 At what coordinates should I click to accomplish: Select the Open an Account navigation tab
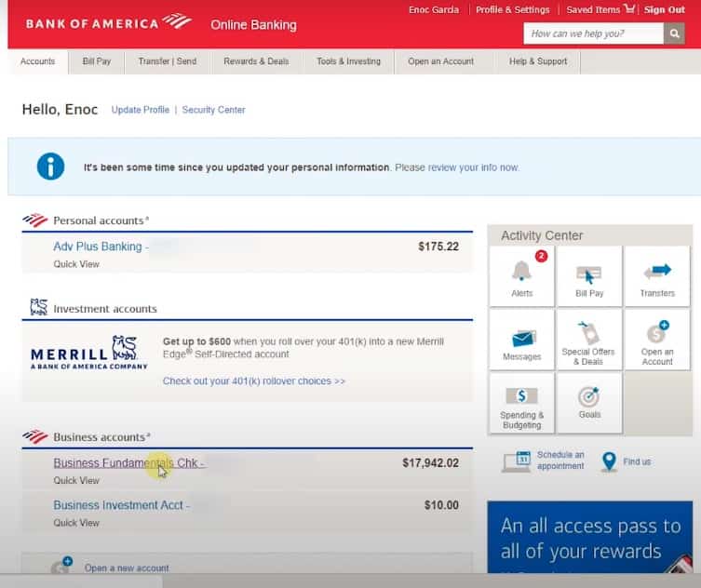(441, 61)
